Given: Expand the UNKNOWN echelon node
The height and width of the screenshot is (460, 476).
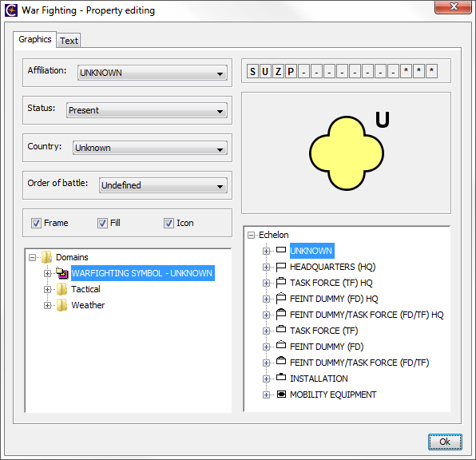Looking at the screenshot, I should click(266, 251).
